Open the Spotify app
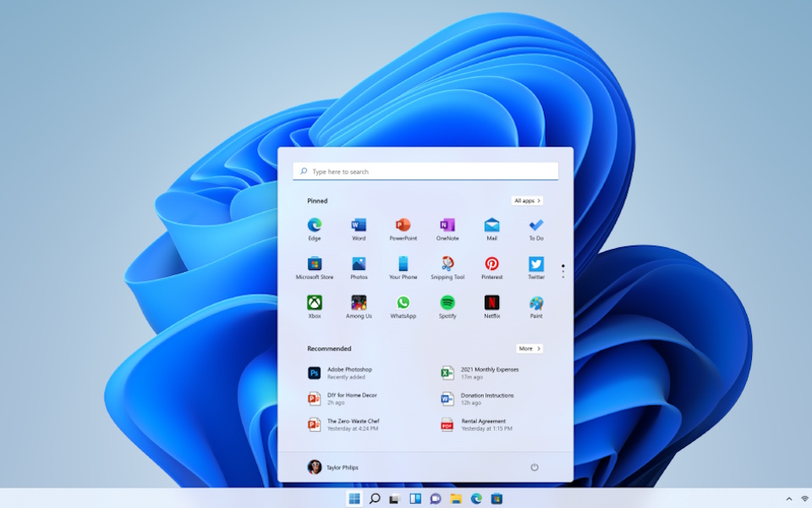 pyautogui.click(x=447, y=303)
